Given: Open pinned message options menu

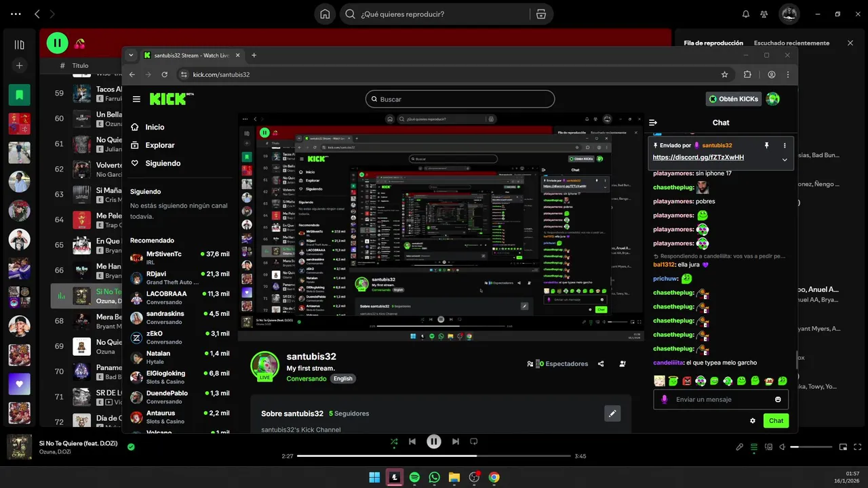Looking at the screenshot, I should 785,145.
